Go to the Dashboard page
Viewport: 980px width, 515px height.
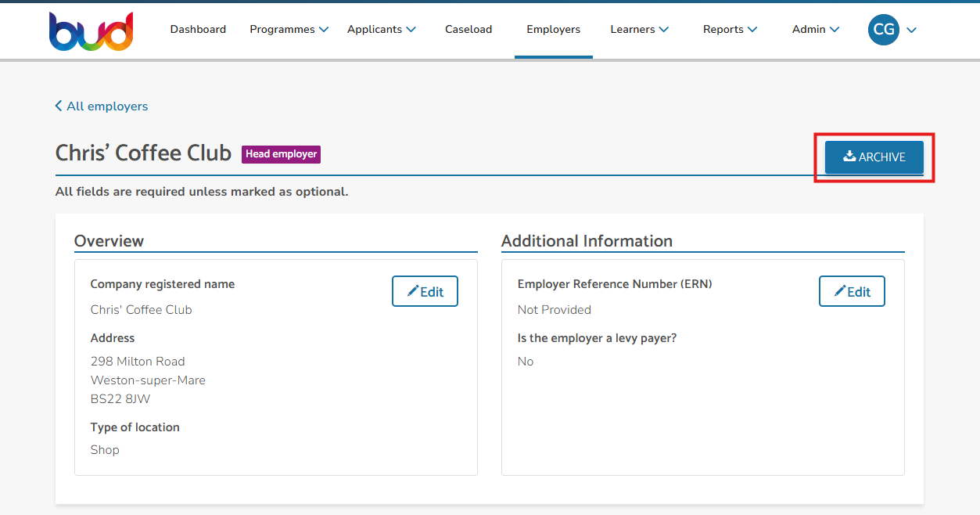[x=198, y=30]
